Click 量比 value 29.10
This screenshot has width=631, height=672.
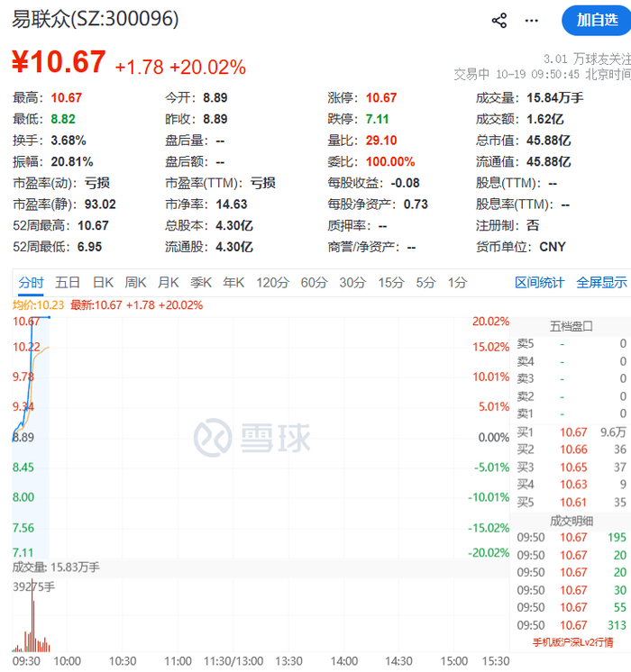click(x=381, y=141)
